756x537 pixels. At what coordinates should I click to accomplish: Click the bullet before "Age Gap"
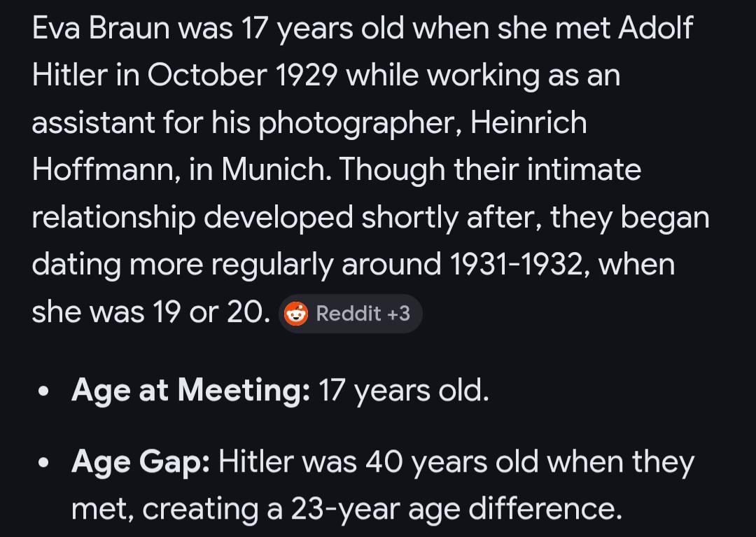(x=45, y=463)
